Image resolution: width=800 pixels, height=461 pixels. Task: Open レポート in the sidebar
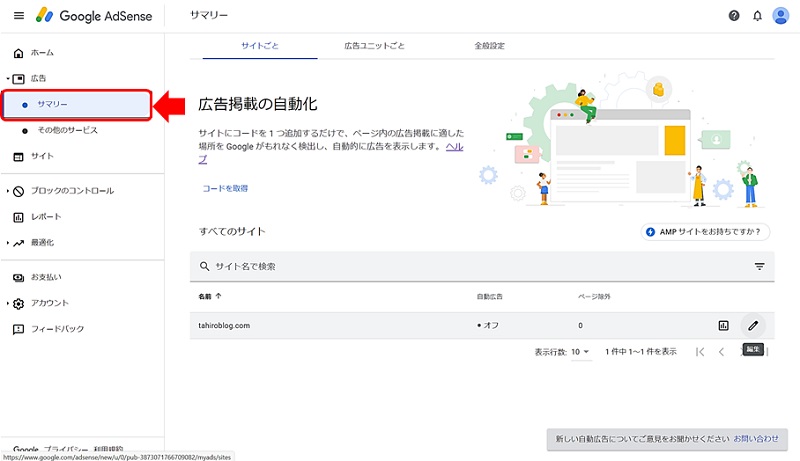point(46,217)
